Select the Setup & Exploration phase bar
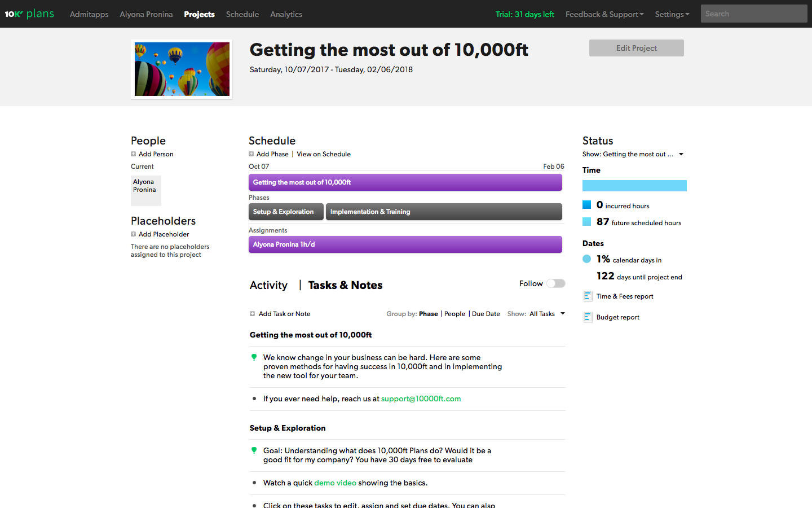Screen dimensions: 812x508 [286, 212]
